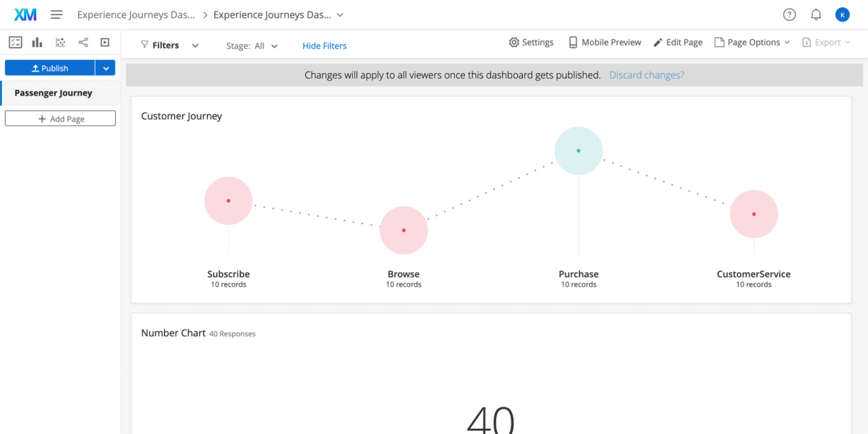Open the hamburger menu beside the XM logo
The width and height of the screenshot is (868, 434).
coord(56,14)
